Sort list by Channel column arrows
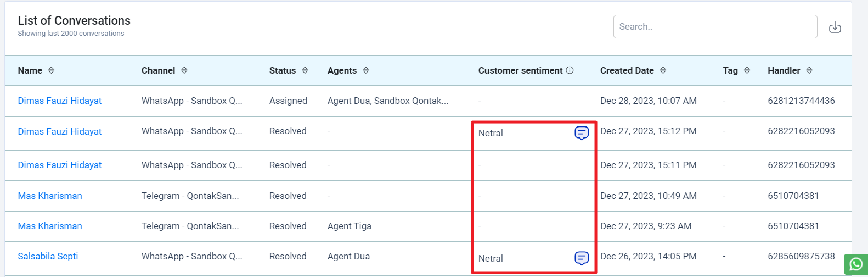 [184, 70]
